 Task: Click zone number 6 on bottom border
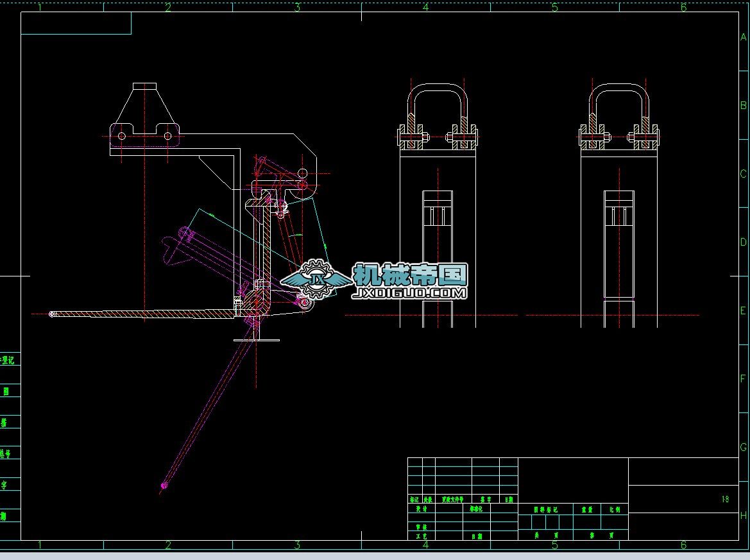[x=683, y=545]
